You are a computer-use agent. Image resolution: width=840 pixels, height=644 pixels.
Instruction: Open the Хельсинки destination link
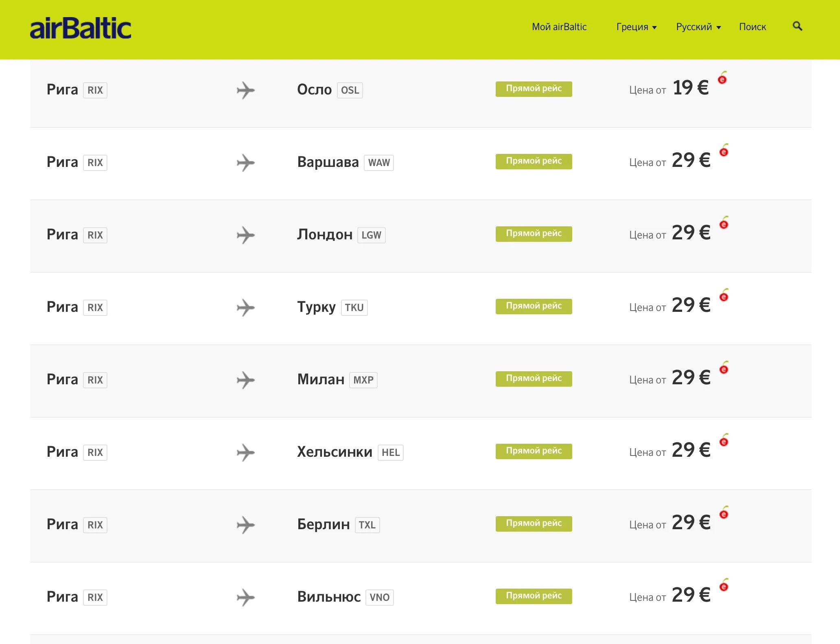(335, 452)
